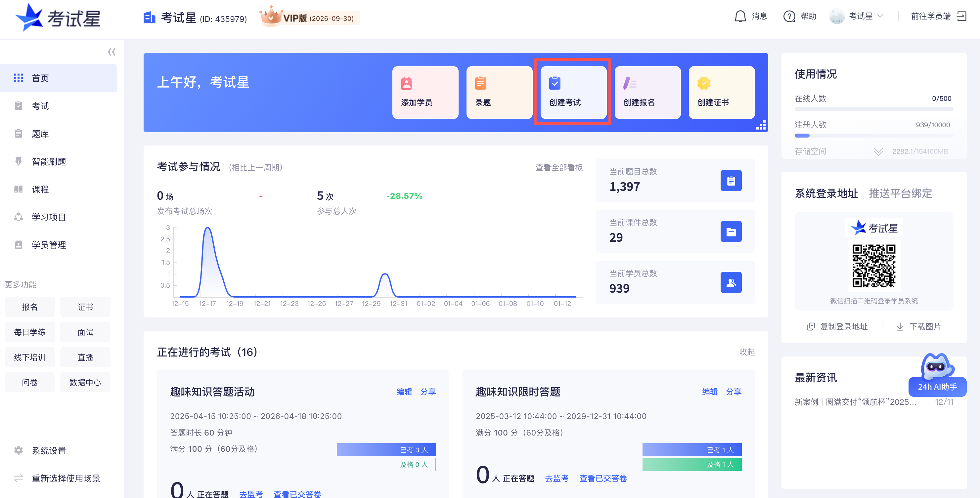Screen dimensions: 980x498
Task: Open the 查看全部看板 link
Action: click(558, 167)
